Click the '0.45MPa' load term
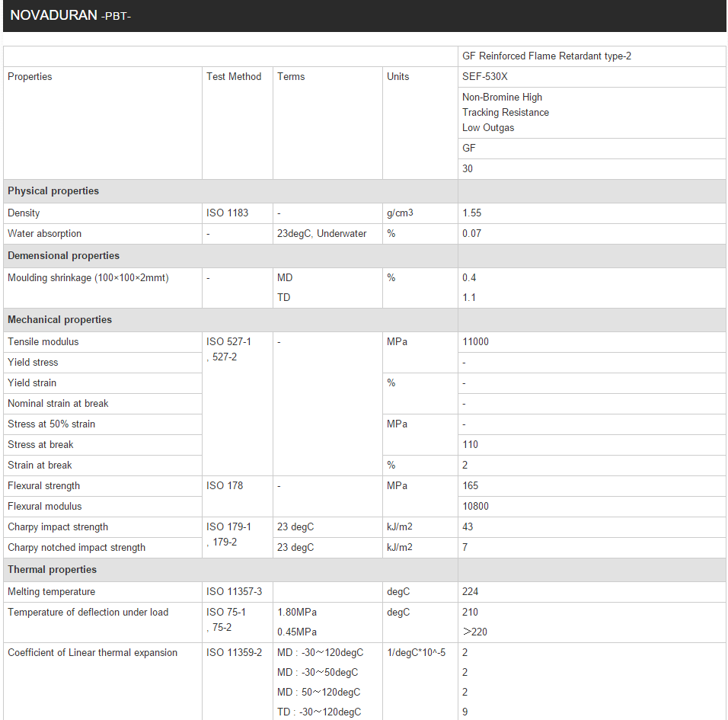 pos(297,632)
